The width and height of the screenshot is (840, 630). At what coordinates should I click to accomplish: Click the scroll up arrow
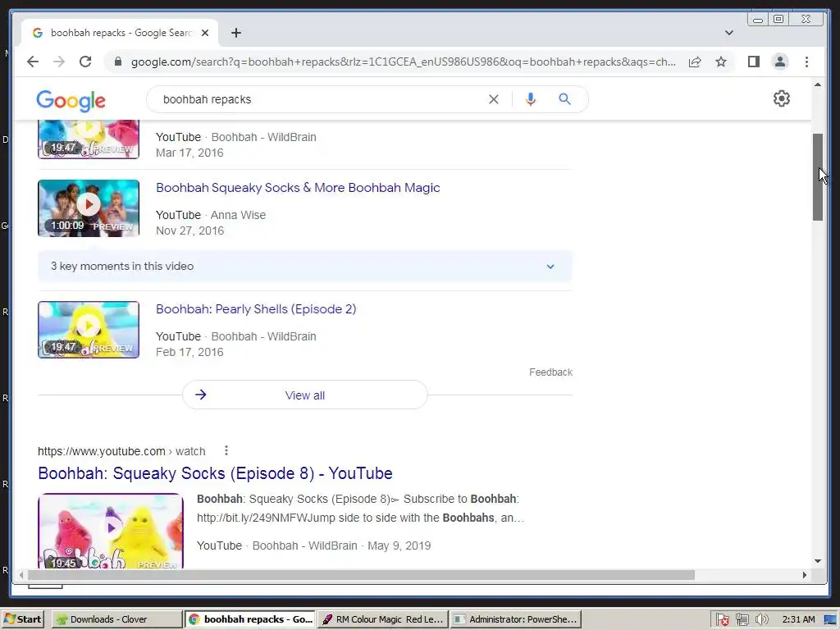tap(818, 84)
